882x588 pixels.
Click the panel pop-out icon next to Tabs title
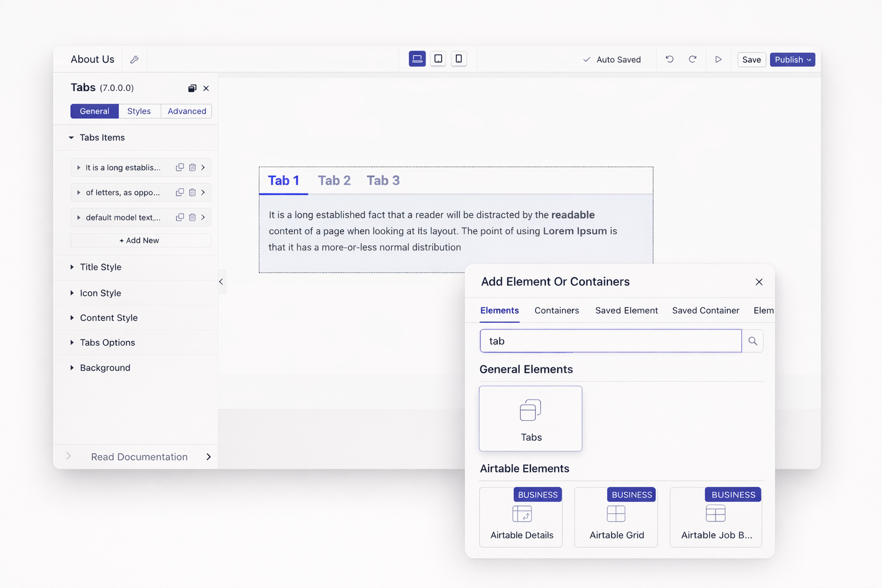click(192, 88)
